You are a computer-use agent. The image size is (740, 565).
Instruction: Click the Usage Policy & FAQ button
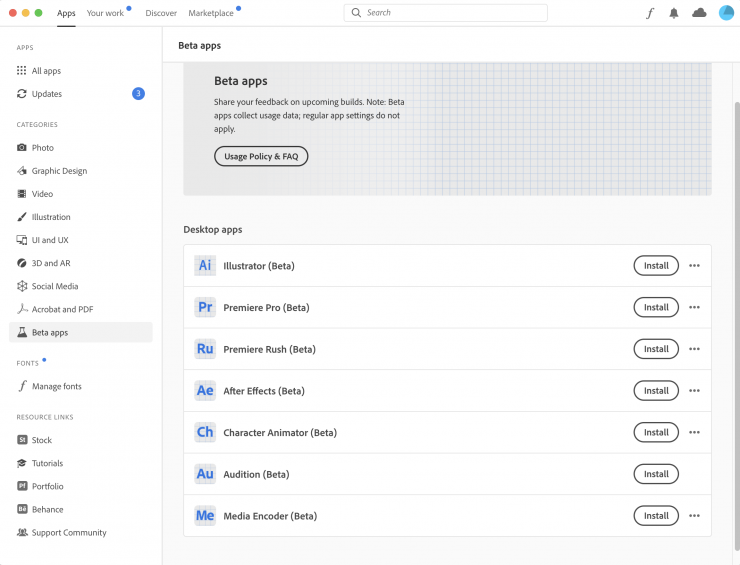(x=261, y=157)
